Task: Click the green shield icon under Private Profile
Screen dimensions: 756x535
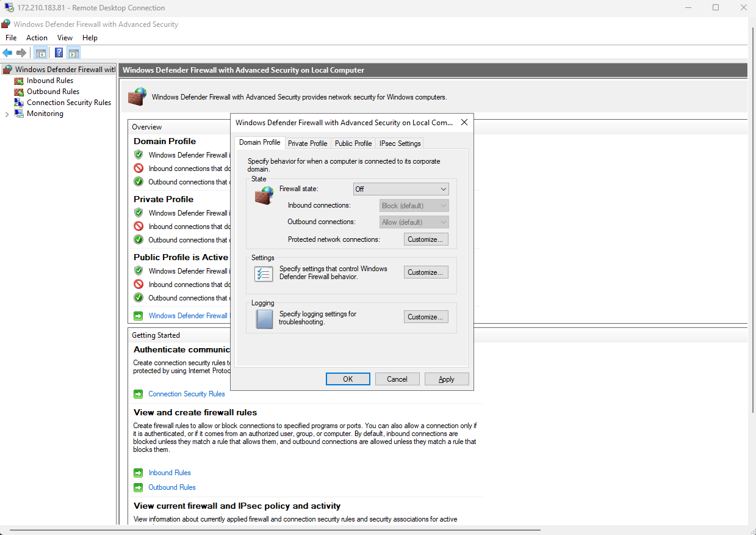Action: pyautogui.click(x=139, y=213)
